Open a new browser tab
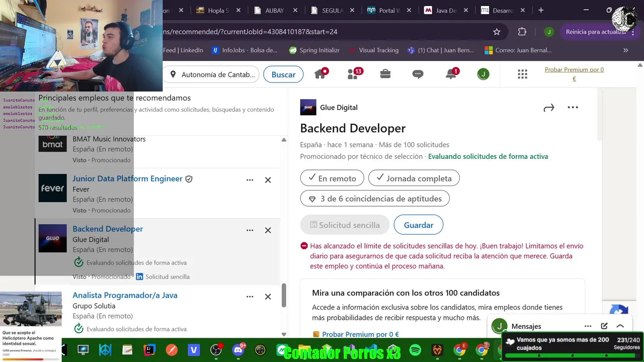Viewport: 644px width, 362px height. 541,10
